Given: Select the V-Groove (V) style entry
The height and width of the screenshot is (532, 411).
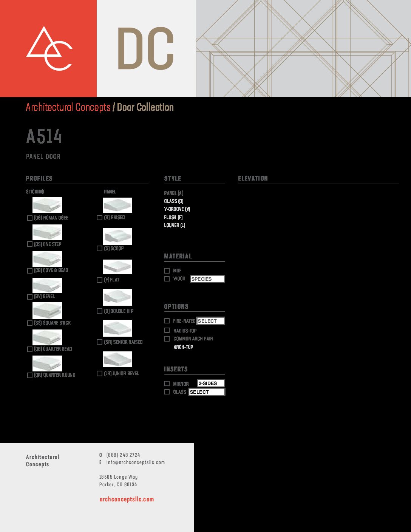Looking at the screenshot, I should (177, 209).
